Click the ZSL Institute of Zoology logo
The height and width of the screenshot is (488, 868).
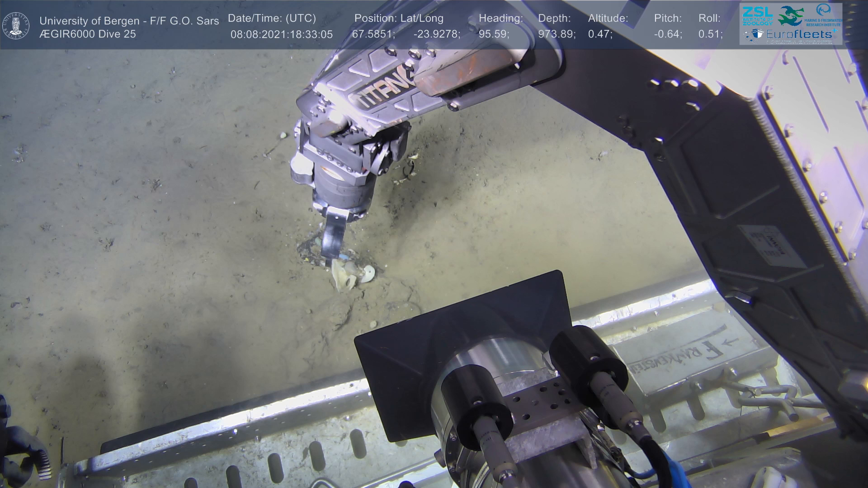[x=757, y=16]
